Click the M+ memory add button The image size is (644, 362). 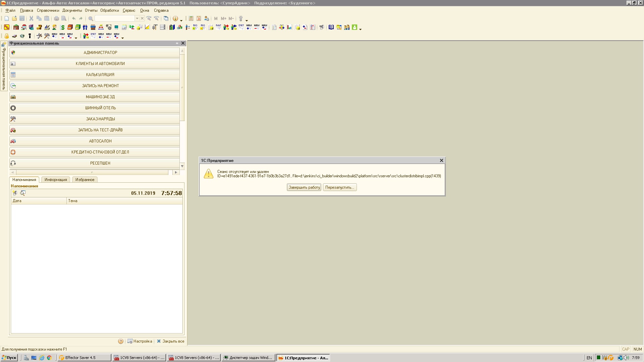(223, 18)
